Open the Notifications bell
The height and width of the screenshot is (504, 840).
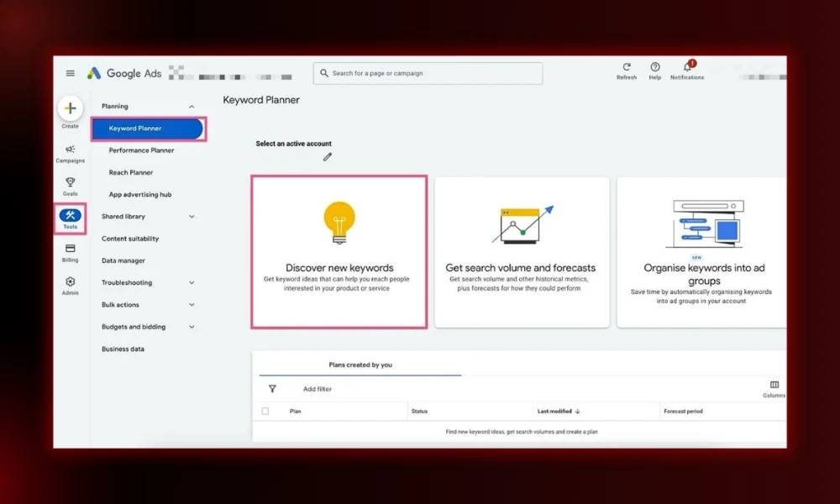coord(687,67)
